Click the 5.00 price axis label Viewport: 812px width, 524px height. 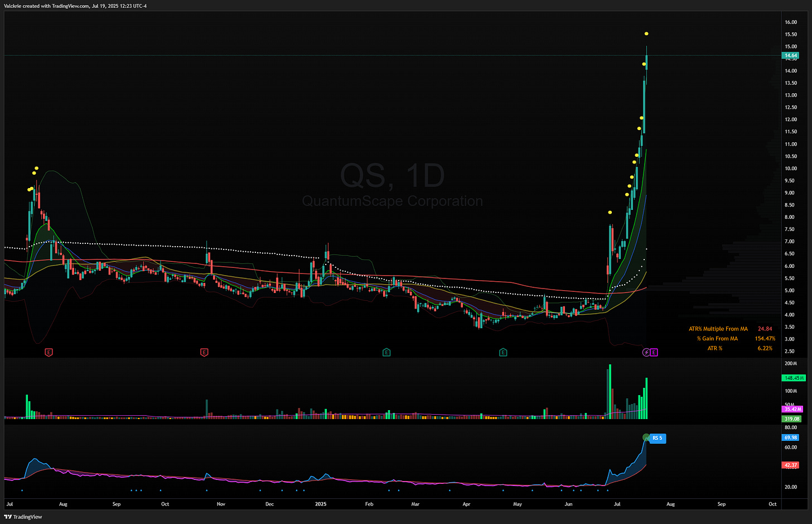pos(790,291)
